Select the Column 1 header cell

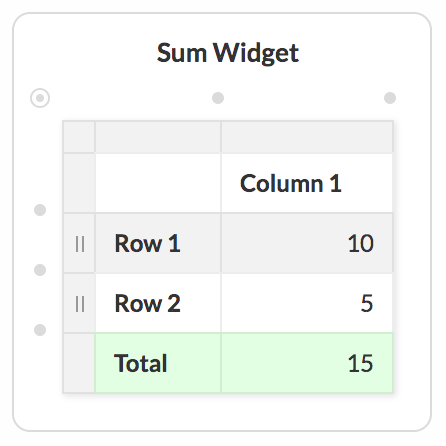307,183
